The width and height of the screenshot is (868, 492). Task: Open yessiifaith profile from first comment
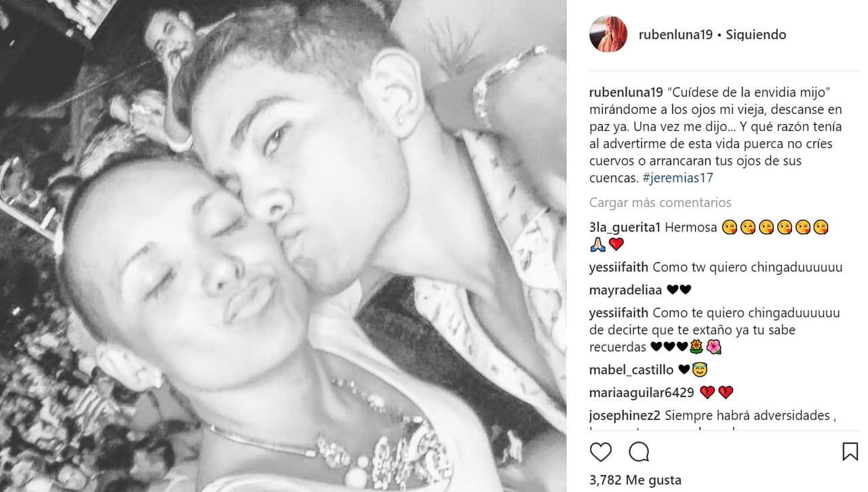pyautogui.click(x=618, y=267)
